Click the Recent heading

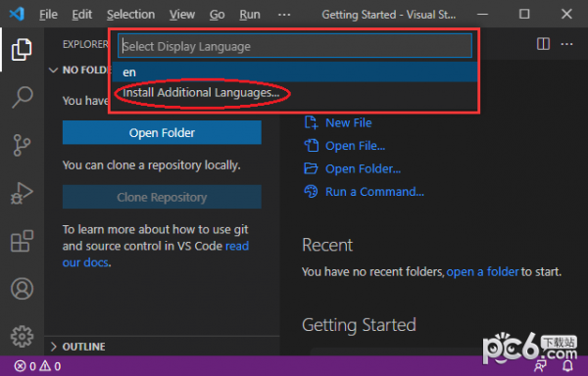pos(327,245)
